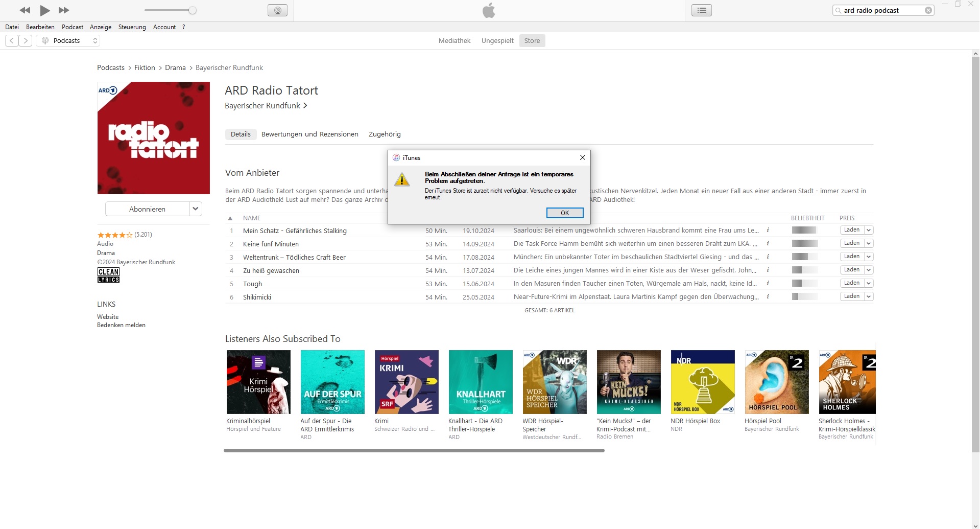Click the Bedenken melden link
Viewport: 980px width, 529px height.
122,325
